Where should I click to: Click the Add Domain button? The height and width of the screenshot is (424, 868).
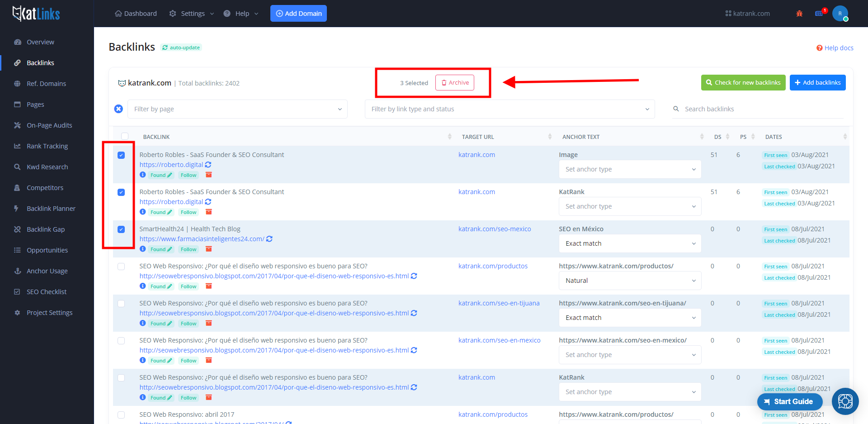(298, 14)
